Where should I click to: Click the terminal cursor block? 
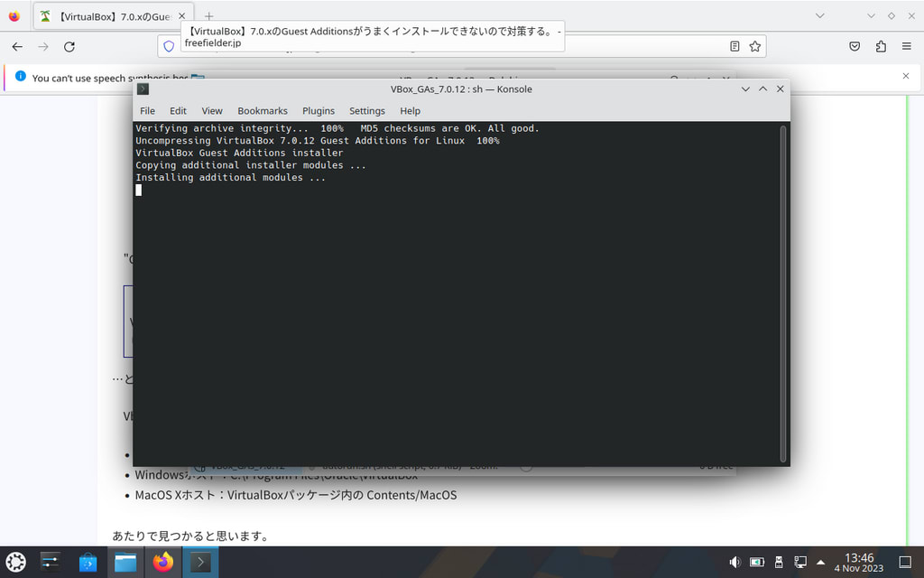click(x=138, y=190)
